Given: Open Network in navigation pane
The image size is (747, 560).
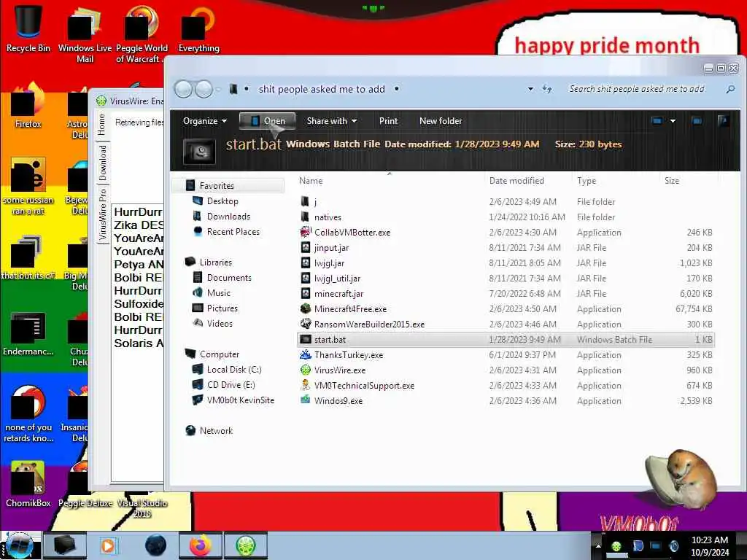Looking at the screenshot, I should pyautogui.click(x=216, y=430).
